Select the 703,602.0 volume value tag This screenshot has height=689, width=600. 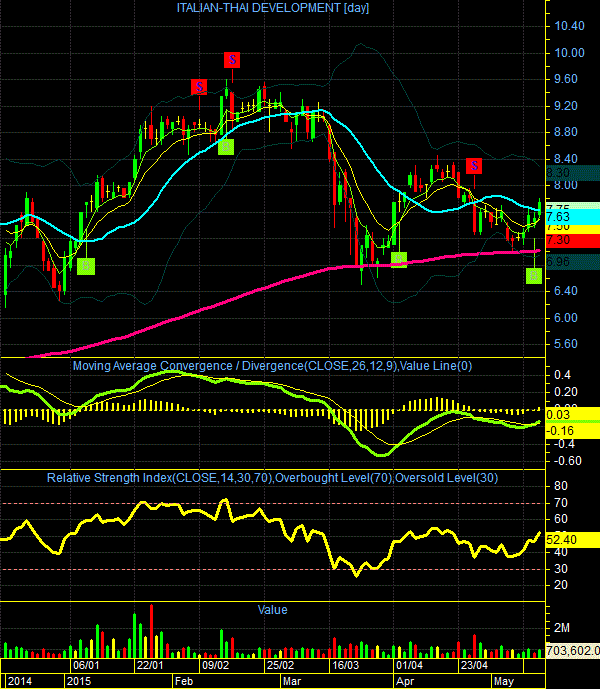[x=573, y=650]
